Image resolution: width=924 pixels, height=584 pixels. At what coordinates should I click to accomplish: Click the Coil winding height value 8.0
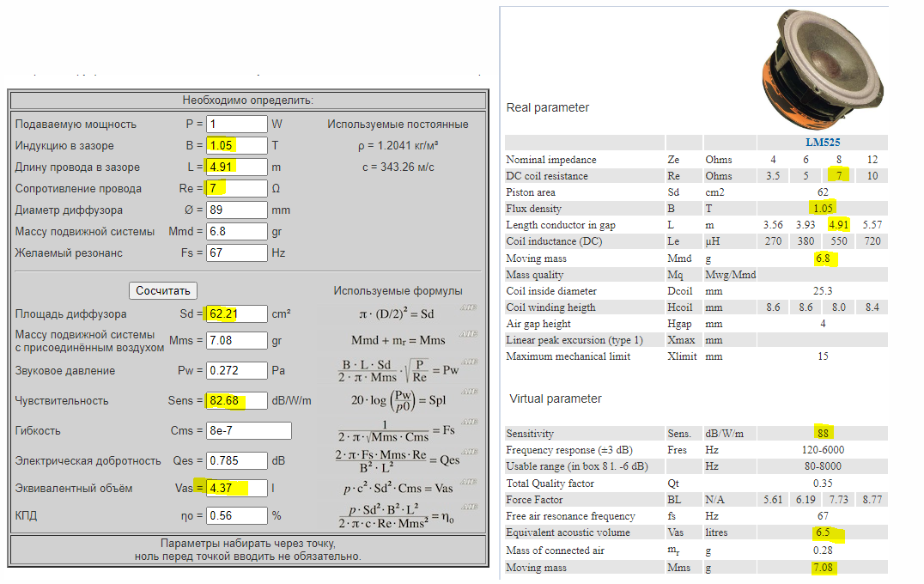838,307
